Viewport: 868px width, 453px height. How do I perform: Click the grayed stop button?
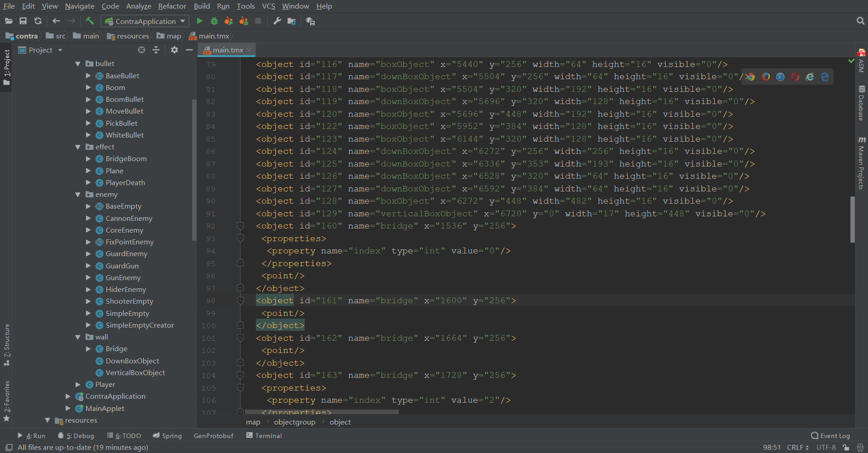[258, 21]
